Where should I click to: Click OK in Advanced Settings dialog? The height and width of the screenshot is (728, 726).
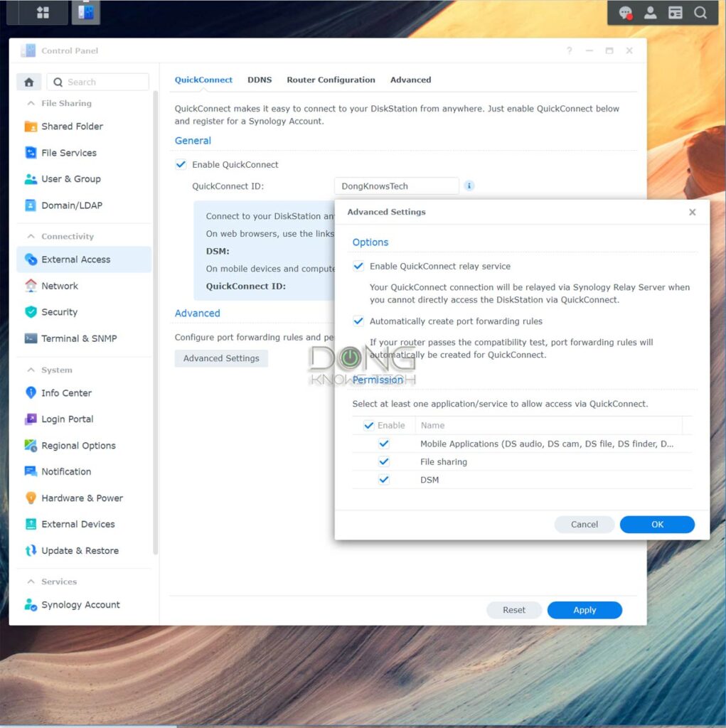point(657,525)
